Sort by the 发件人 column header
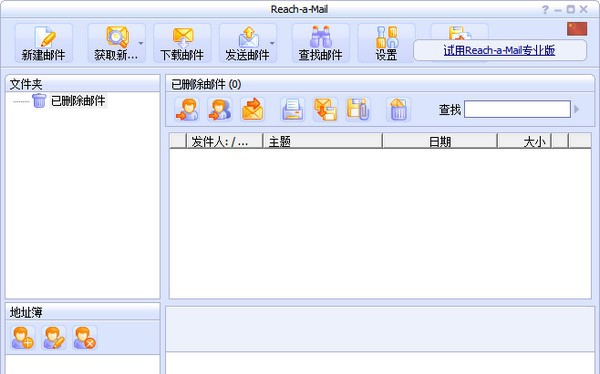The width and height of the screenshot is (600, 374). [x=225, y=142]
